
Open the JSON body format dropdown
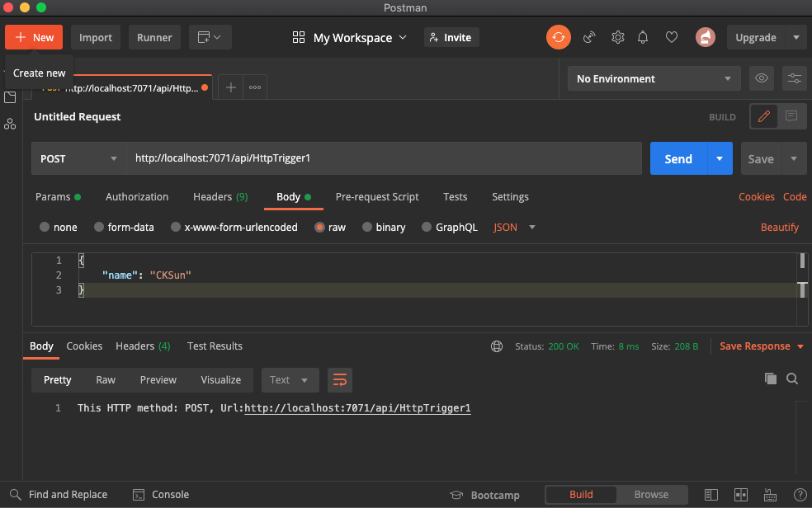[x=514, y=227]
